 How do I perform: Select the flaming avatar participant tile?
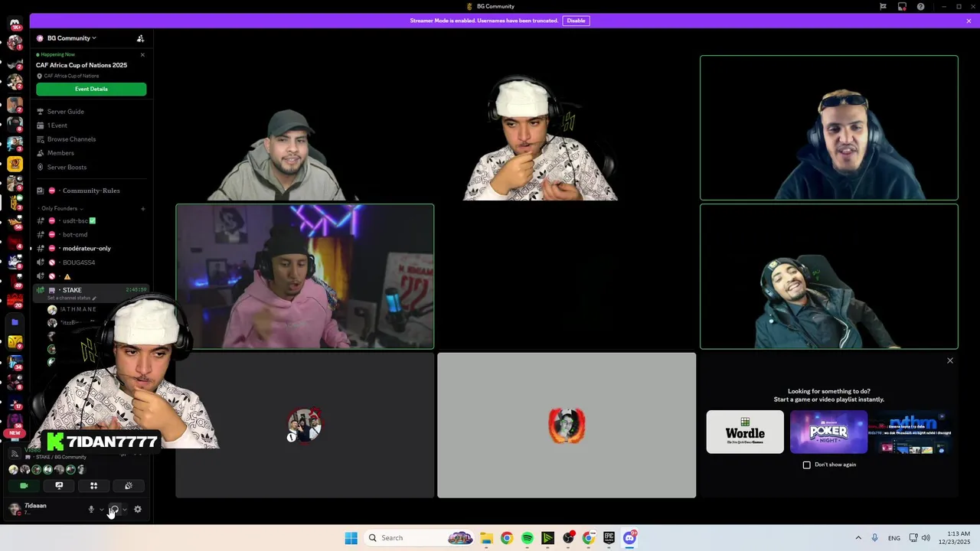[x=567, y=425]
